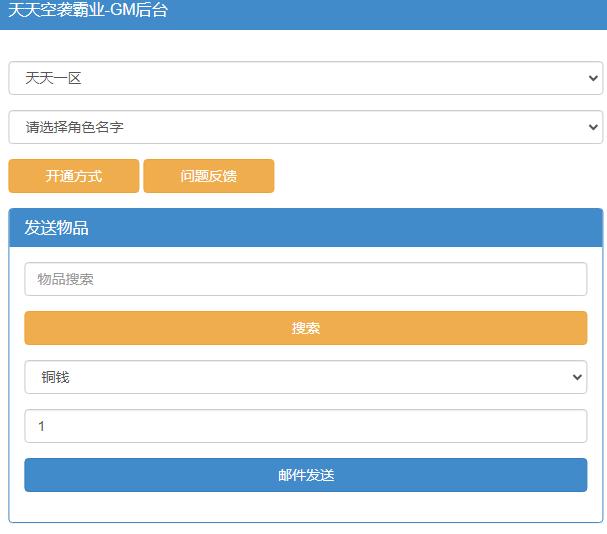
Task: Click the 开通方式 button
Action: (x=74, y=176)
